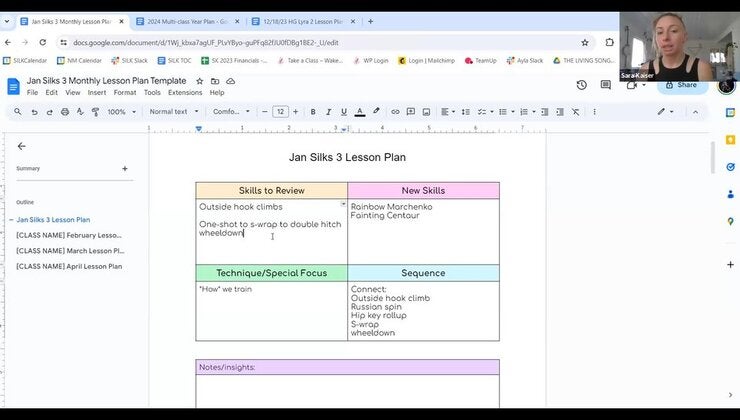Open the View menu
This screenshot has width=740, height=420.
coord(73,92)
